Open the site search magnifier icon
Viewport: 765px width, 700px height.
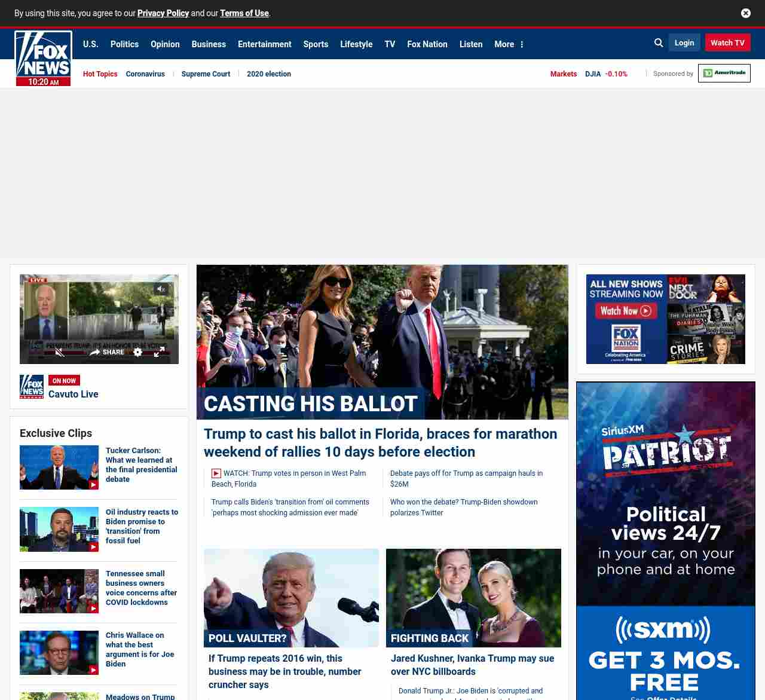click(x=659, y=43)
